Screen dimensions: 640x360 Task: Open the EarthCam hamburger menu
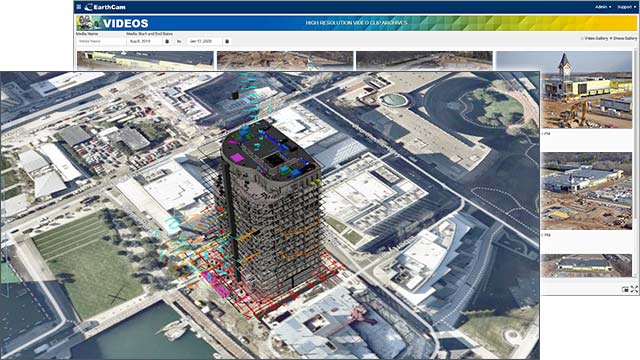79,7
